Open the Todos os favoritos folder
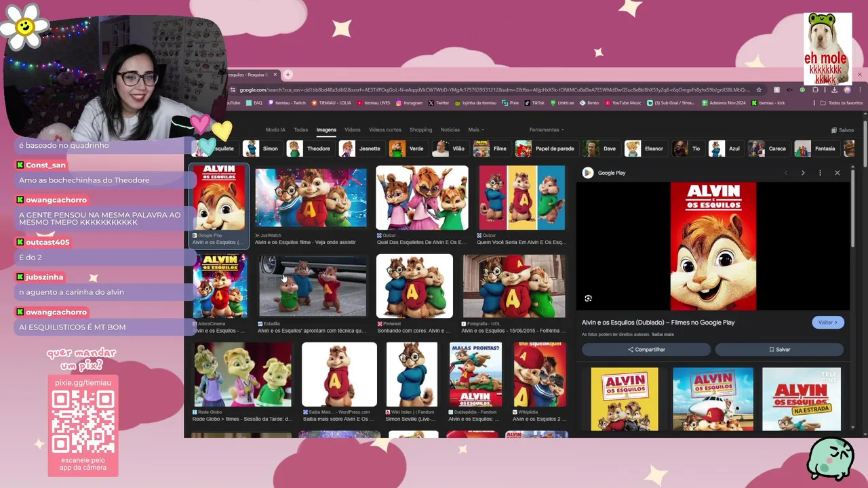 pos(842,103)
